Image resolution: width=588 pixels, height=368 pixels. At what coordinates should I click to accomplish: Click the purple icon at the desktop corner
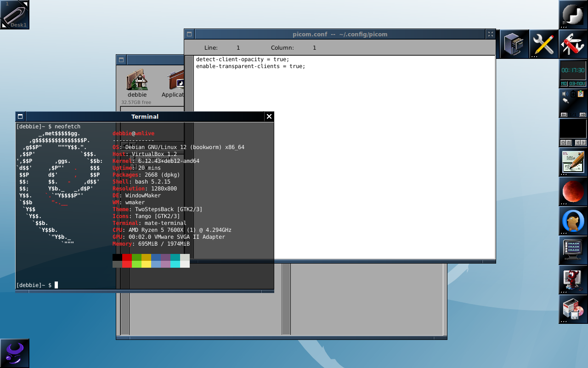[15, 353]
